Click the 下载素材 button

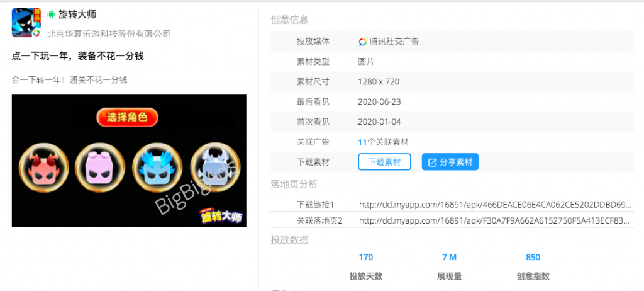(x=384, y=162)
